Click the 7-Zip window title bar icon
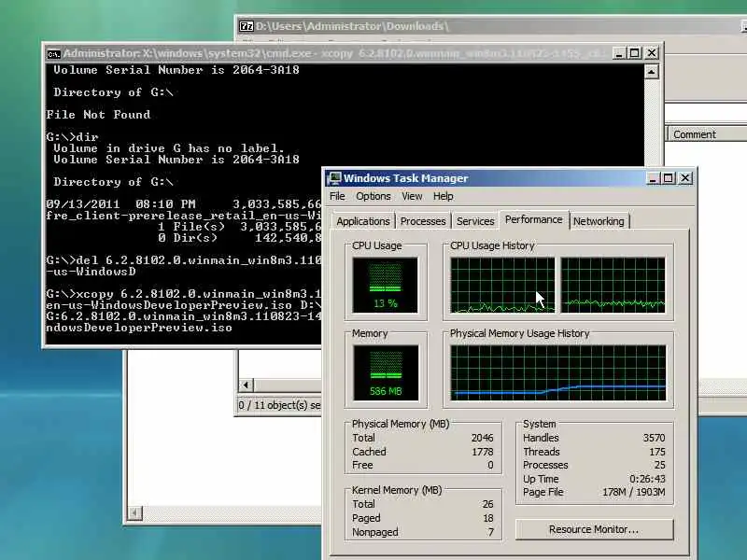Screen dimensions: 747x560 click(x=246, y=26)
